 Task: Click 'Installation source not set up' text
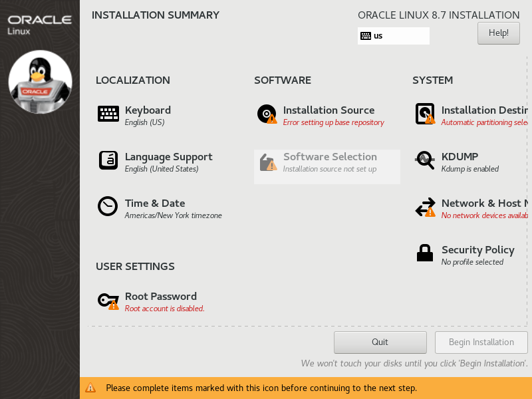coord(330,169)
